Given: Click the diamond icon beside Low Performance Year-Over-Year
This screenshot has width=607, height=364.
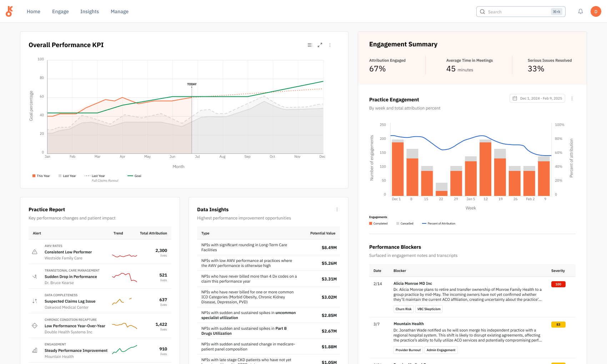Looking at the screenshot, I should tap(35, 326).
